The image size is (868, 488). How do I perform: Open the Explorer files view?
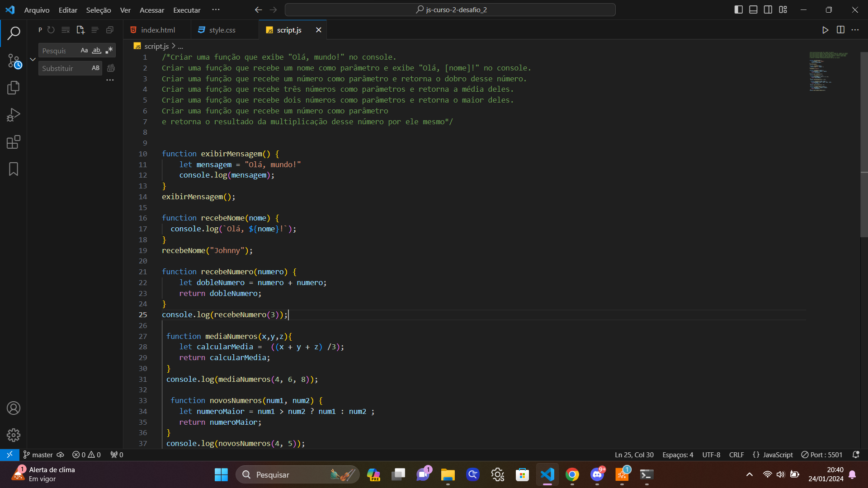[14, 88]
